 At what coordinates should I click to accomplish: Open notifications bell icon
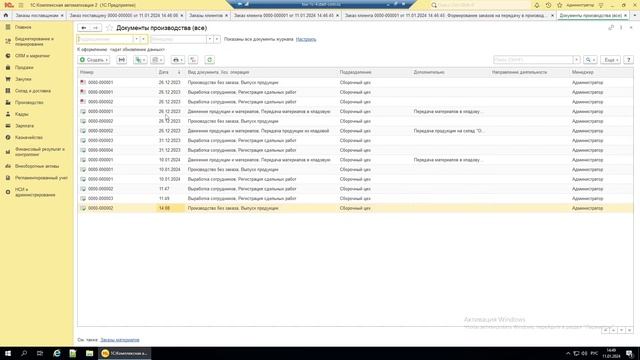pos(537,5)
